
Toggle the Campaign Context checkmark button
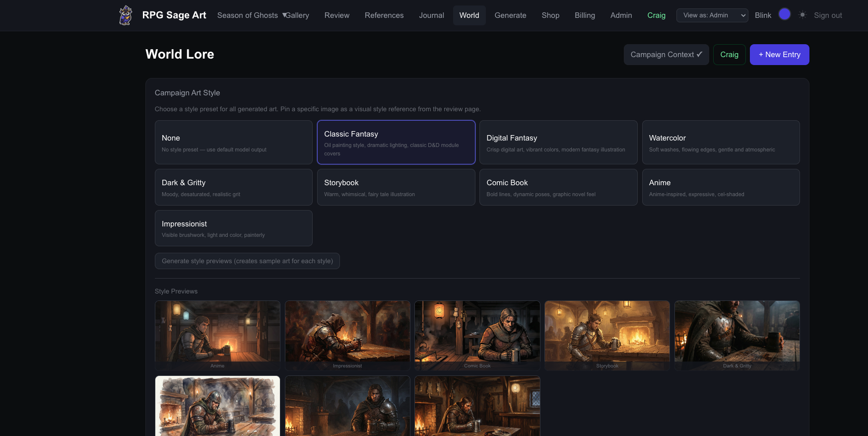point(666,55)
